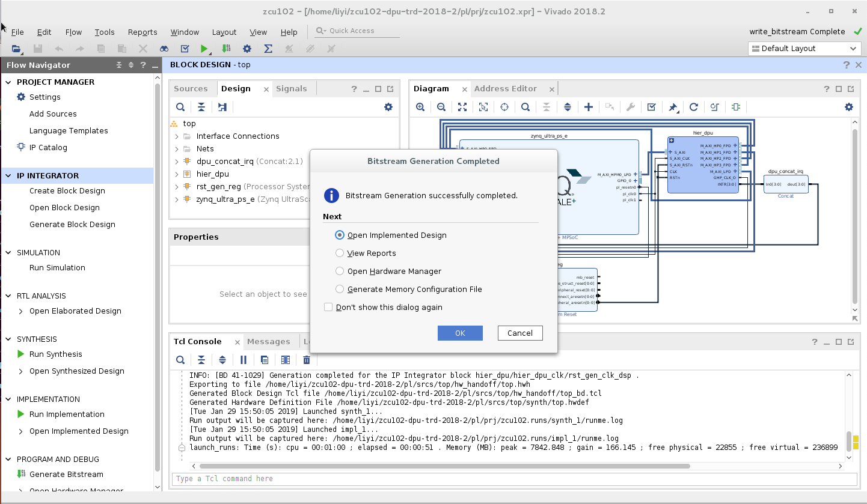Click the Tcl command input field
Image resolution: width=867 pixels, height=504 pixels.
tap(515, 479)
